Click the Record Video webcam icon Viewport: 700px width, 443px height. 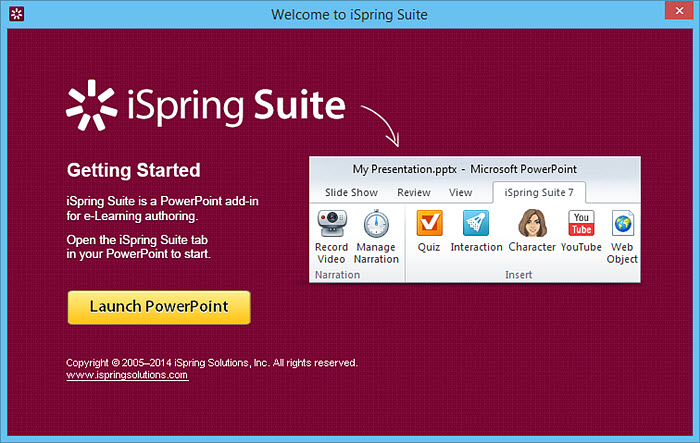tap(332, 223)
